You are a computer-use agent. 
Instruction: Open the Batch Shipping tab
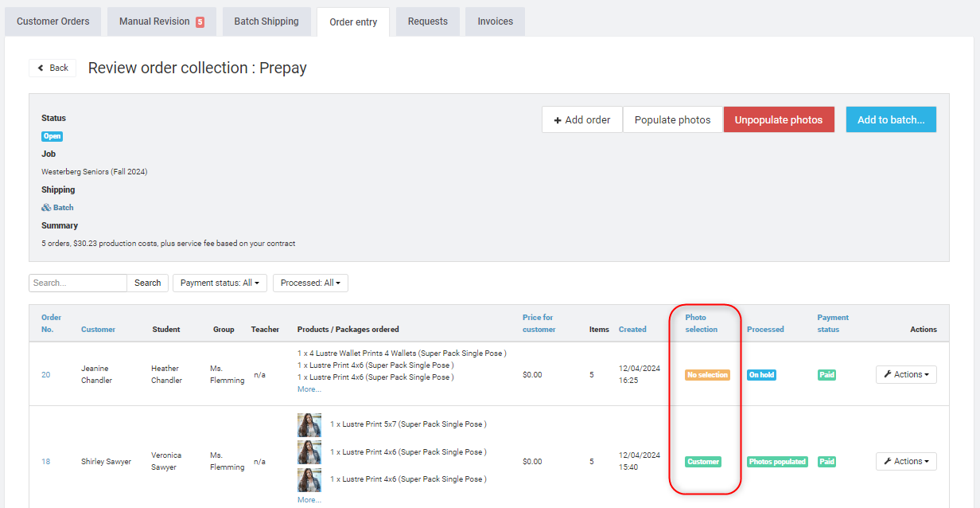click(x=266, y=21)
